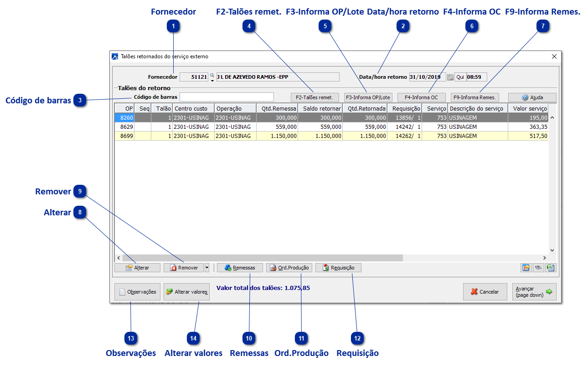Viewport: 588px width, 366px height.
Task: Click the weekday field showing Qui
Action: click(460, 77)
